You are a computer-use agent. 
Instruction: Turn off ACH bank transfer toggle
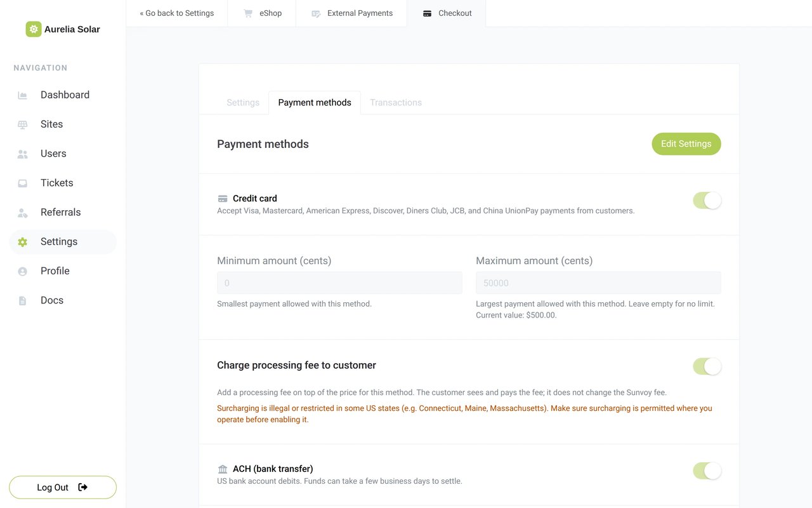coord(707,471)
